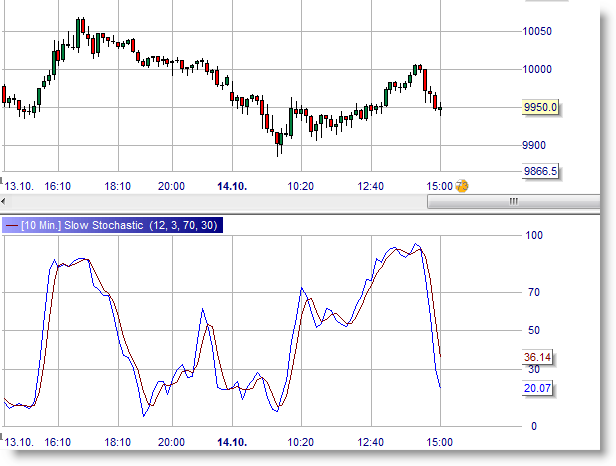Click the 10000 price axis label
The height and width of the screenshot is (466, 616).
click(x=537, y=69)
